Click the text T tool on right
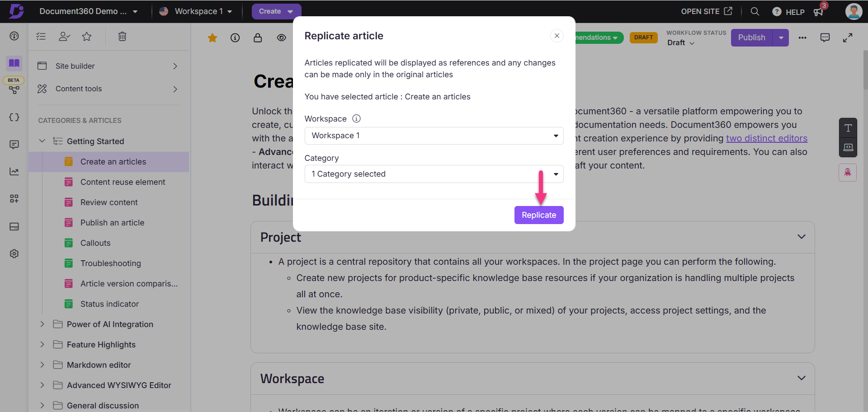 pos(848,128)
